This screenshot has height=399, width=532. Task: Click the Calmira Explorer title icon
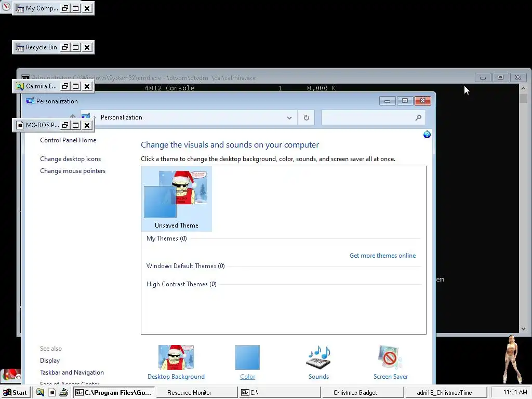[x=20, y=86]
